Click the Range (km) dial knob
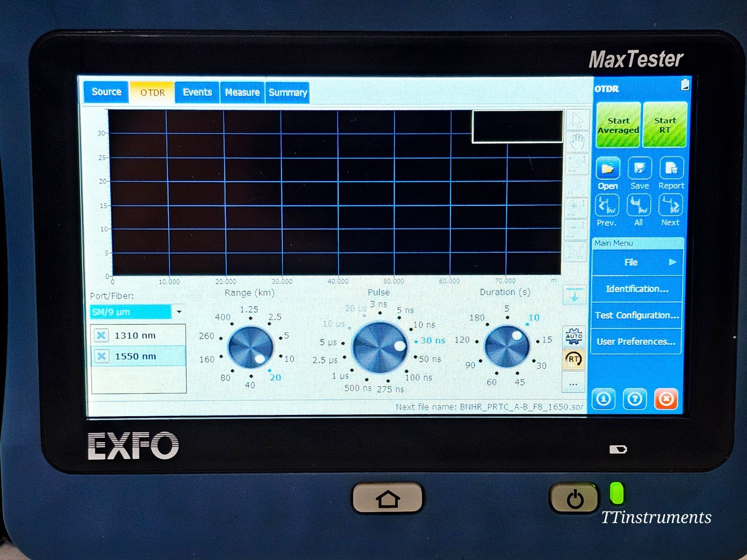747x560 pixels. pyautogui.click(x=251, y=348)
